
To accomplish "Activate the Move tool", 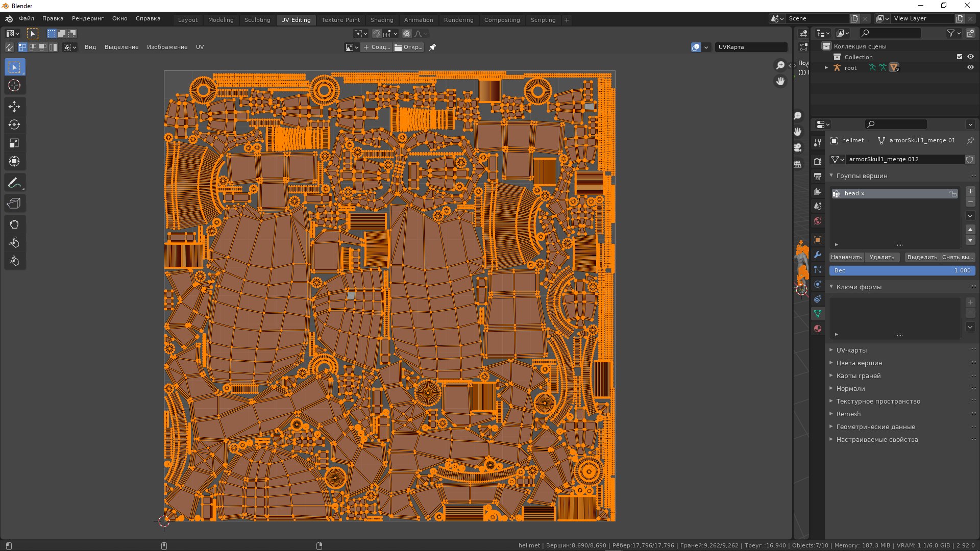I will (14, 107).
